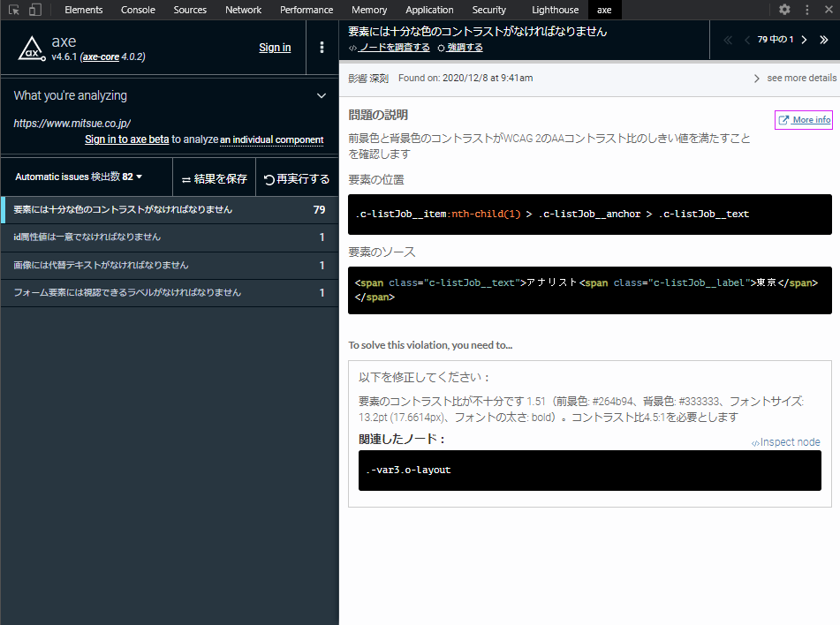Screen dimensions: 840x625
Task: Open the Automatic issues dropdown
Action: tap(79, 177)
